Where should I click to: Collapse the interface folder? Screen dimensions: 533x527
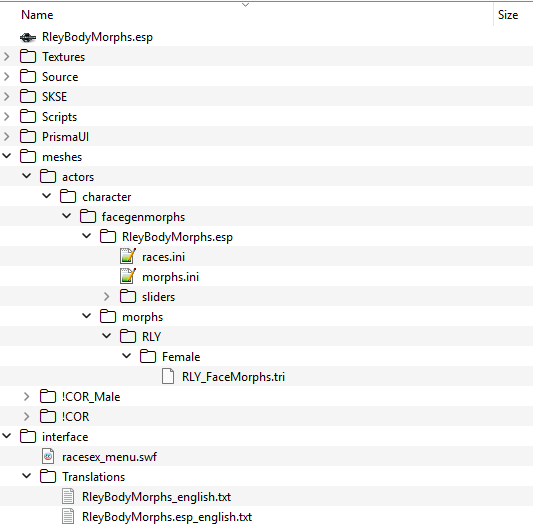coord(6,436)
